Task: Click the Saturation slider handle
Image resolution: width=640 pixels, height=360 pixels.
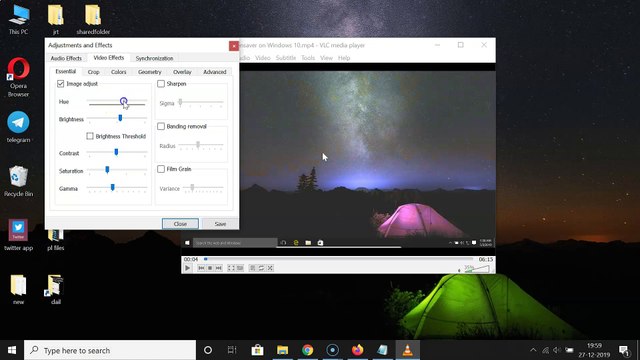Action: pos(107,170)
